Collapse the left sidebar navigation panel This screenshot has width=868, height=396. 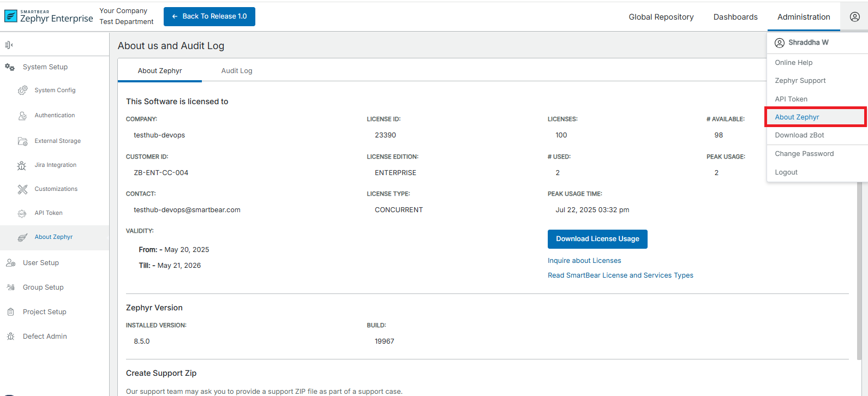coord(9,45)
